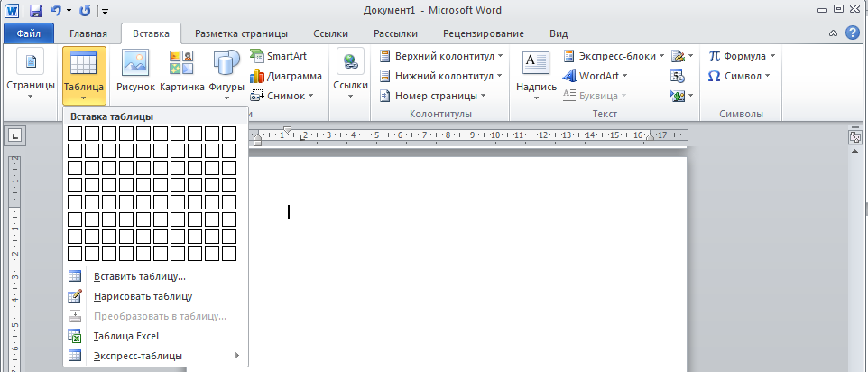Open the Undo history dropdown arrow
868x372 pixels.
(x=69, y=11)
